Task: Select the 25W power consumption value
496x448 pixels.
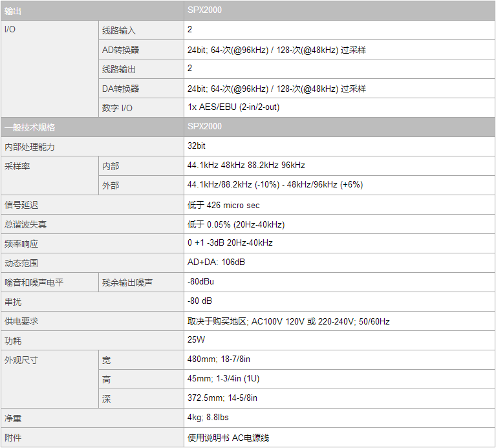Action: click(196, 340)
